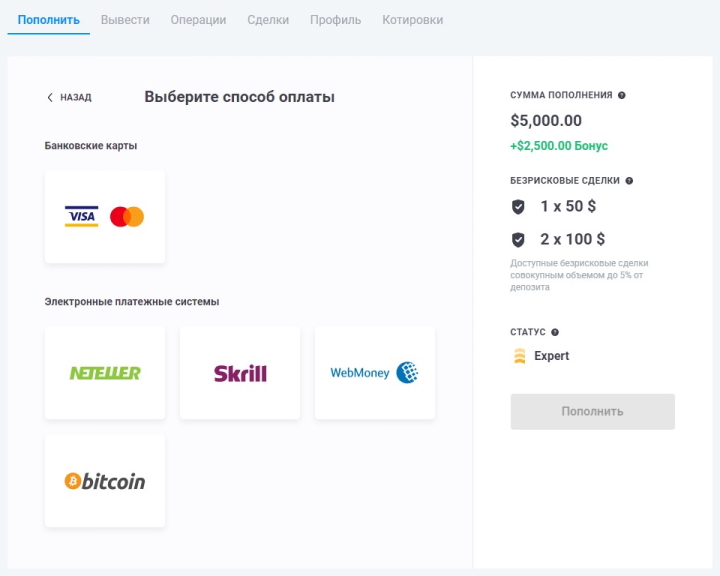Open the Операции tab
This screenshot has height=576, width=720.
(x=198, y=20)
